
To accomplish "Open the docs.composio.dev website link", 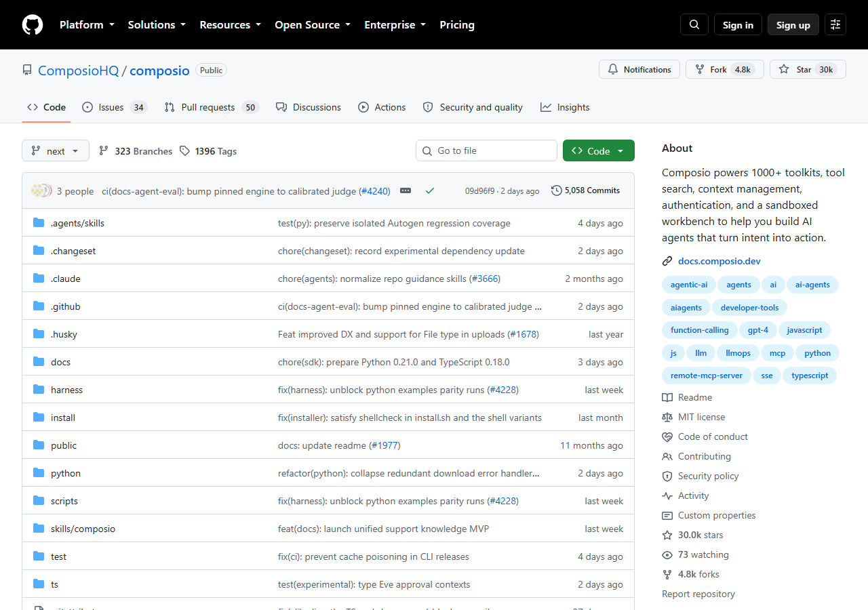I will [x=719, y=261].
